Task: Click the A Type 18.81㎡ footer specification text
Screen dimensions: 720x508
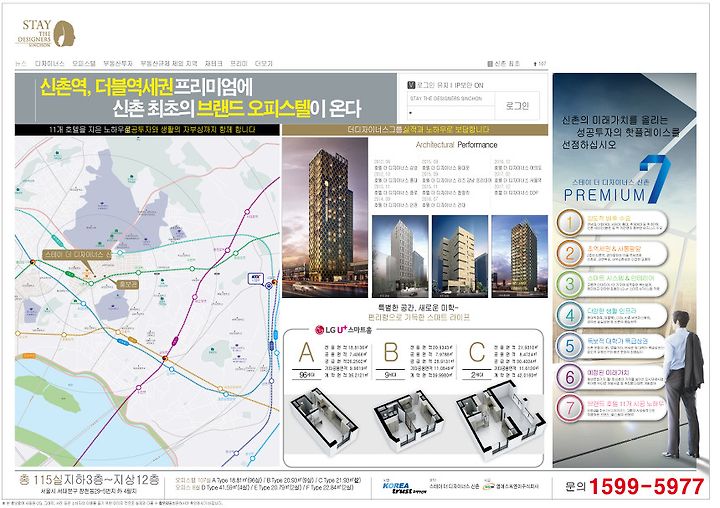Action: click(x=238, y=480)
